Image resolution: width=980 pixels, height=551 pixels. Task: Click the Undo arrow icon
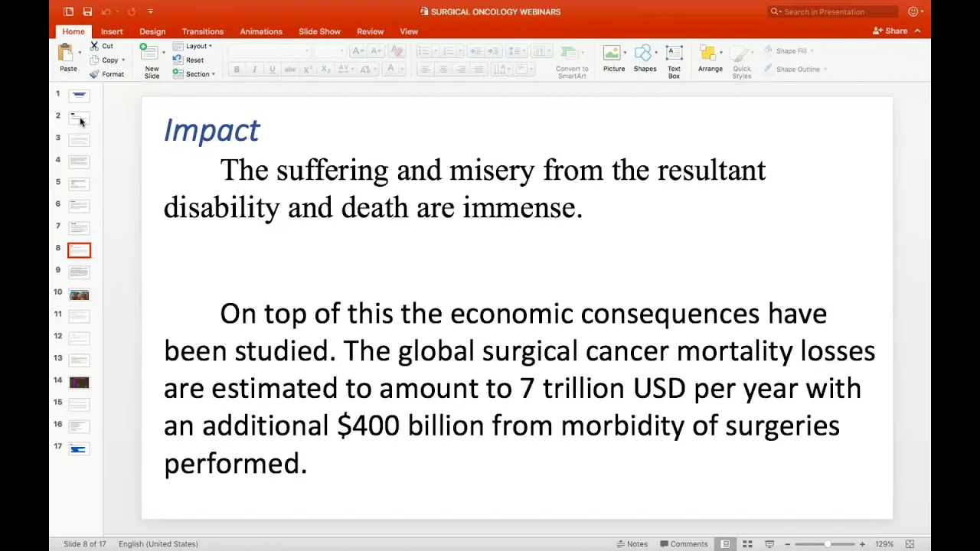tap(106, 11)
